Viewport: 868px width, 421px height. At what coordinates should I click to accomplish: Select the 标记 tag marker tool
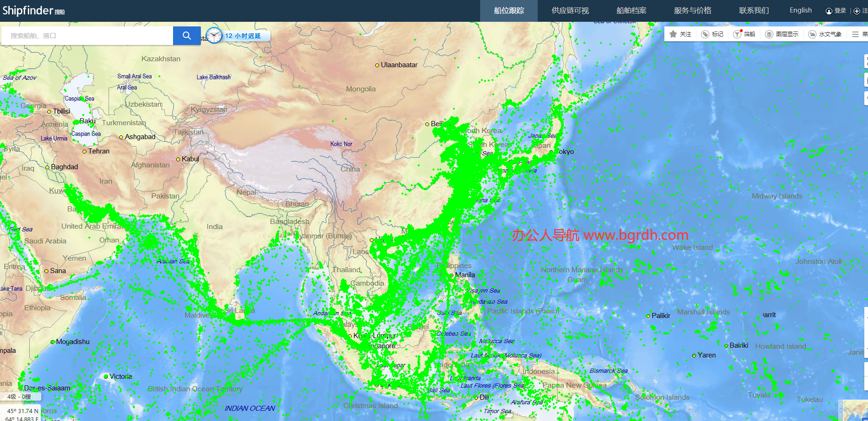coord(705,34)
